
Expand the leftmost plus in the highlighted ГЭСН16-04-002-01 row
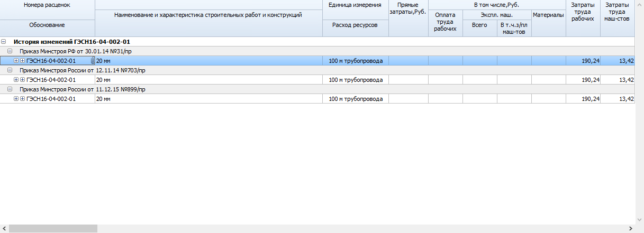(x=16, y=61)
